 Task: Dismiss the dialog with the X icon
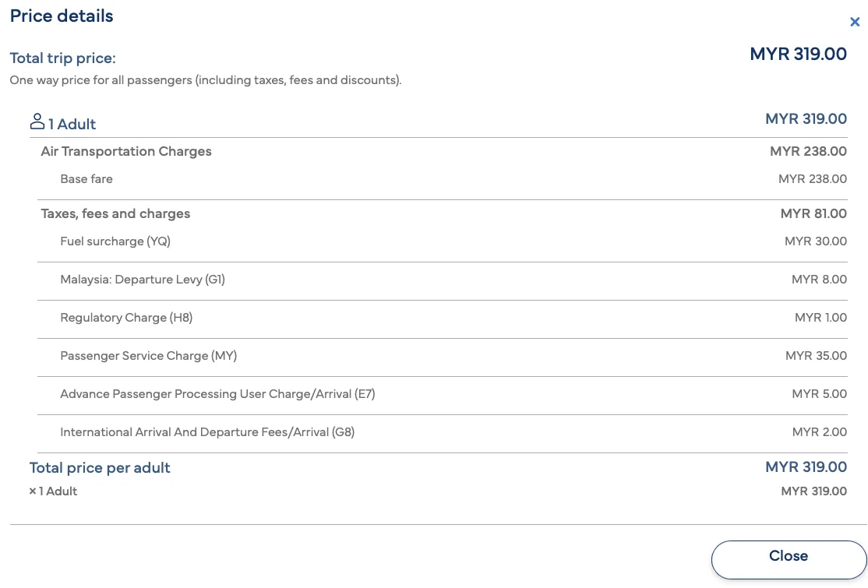tap(855, 22)
